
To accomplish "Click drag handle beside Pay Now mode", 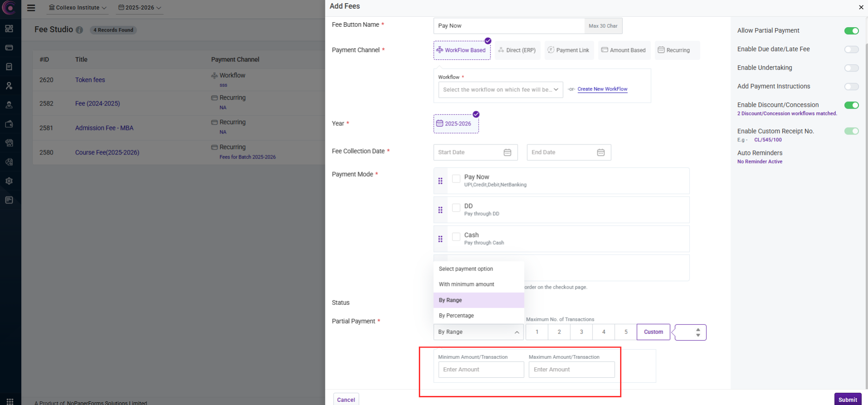I will (440, 181).
